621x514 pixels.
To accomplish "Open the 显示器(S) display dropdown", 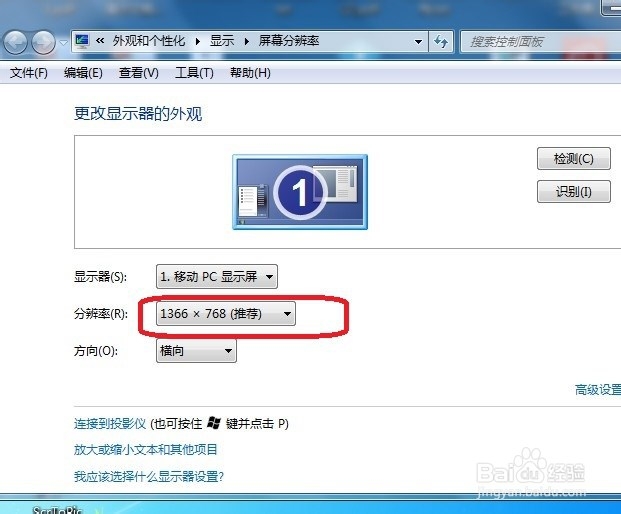I will tap(217, 276).
